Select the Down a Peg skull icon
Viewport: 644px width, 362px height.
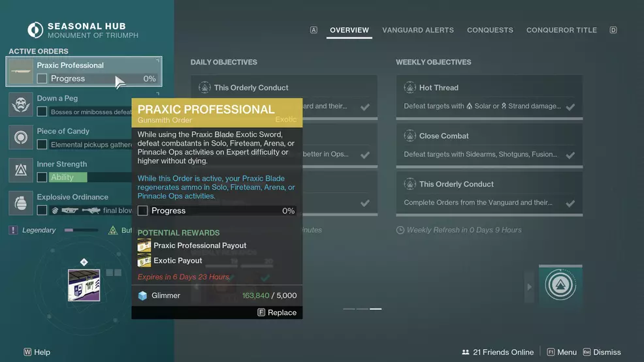click(20, 104)
